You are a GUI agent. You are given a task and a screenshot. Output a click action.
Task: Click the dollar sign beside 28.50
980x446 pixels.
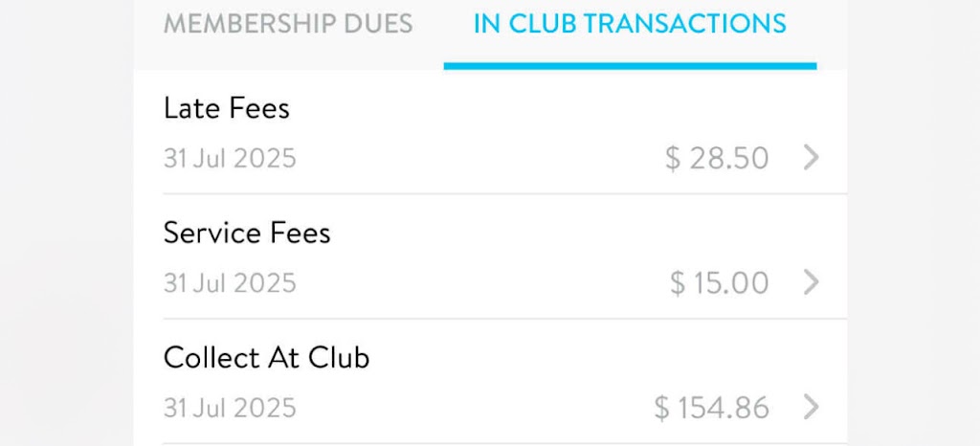click(x=673, y=158)
